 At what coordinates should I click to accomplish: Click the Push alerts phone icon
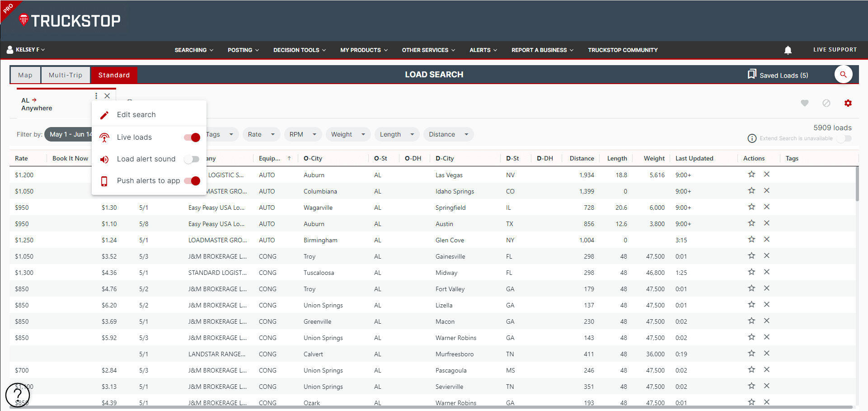[104, 181]
